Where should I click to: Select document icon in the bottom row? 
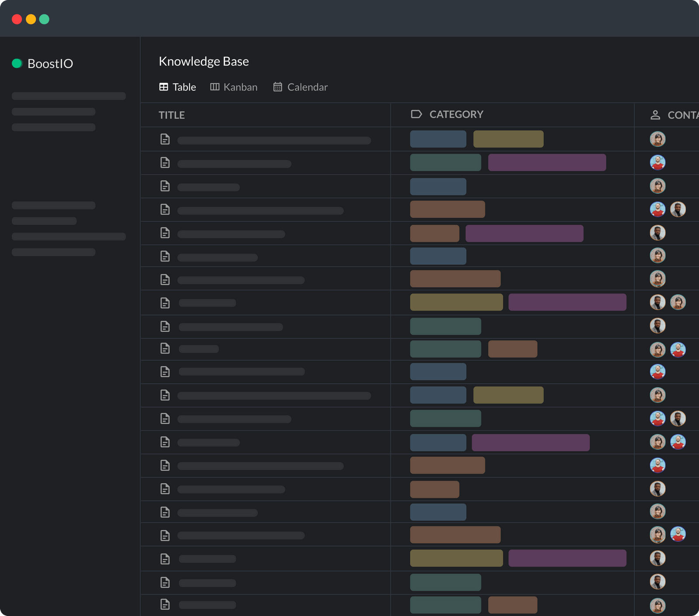165,604
